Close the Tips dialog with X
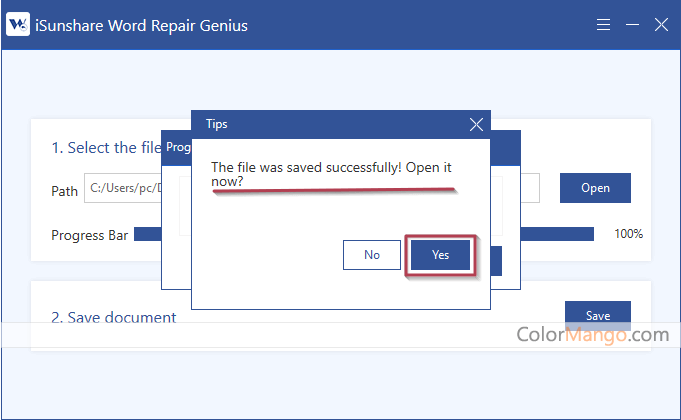 click(x=476, y=124)
